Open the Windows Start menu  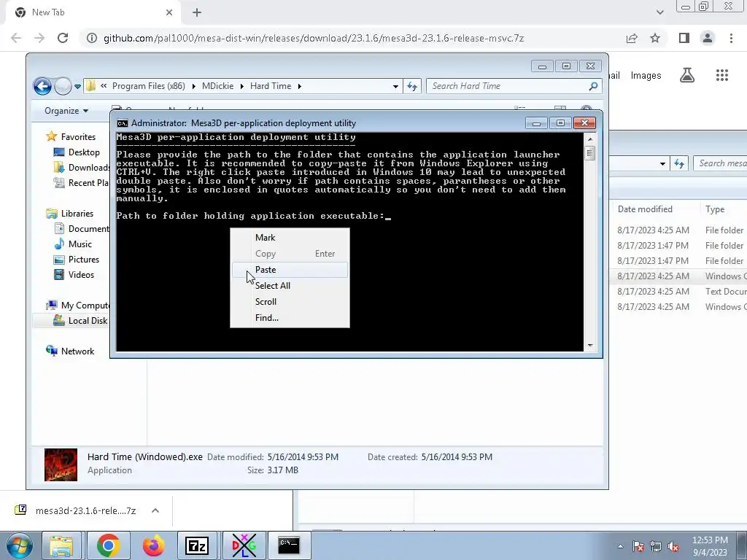pos(18,545)
